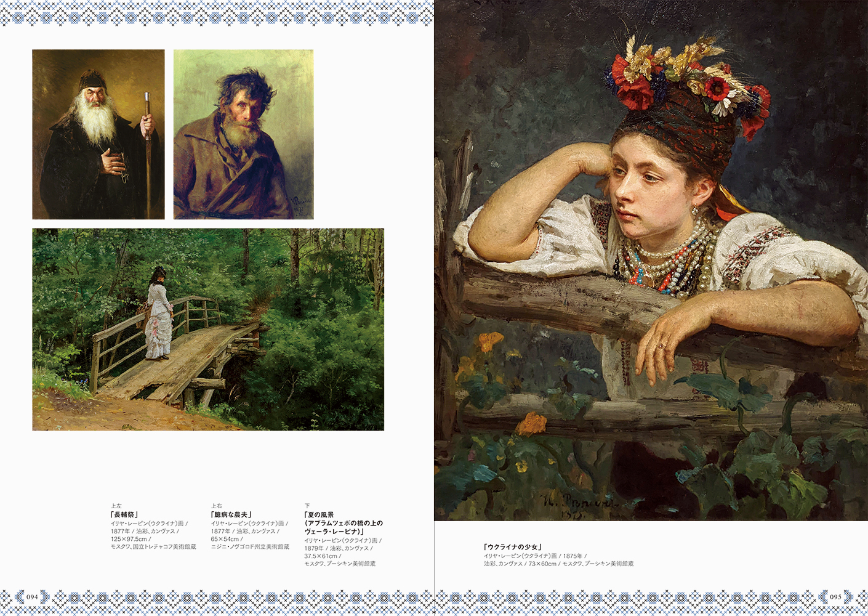Click the line イリヤ・レーピン(ウクライナ)画 / 1875年 /
The height and width of the screenshot is (616, 868).
[535, 556]
